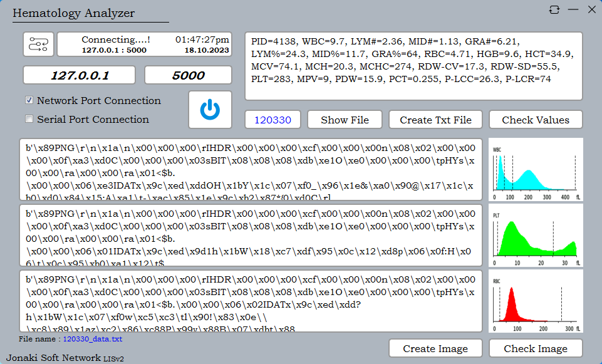Click the file number field 120330

[x=272, y=120]
